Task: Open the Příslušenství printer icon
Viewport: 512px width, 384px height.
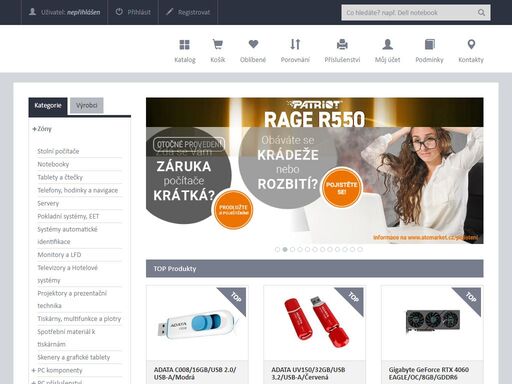Action: [342, 44]
